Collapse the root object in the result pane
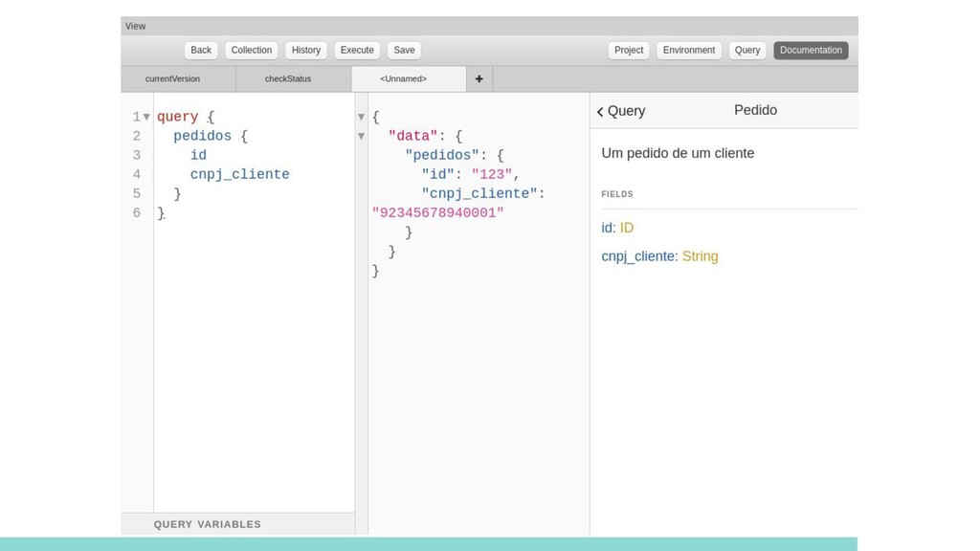This screenshot has height=551, width=980. tap(361, 117)
